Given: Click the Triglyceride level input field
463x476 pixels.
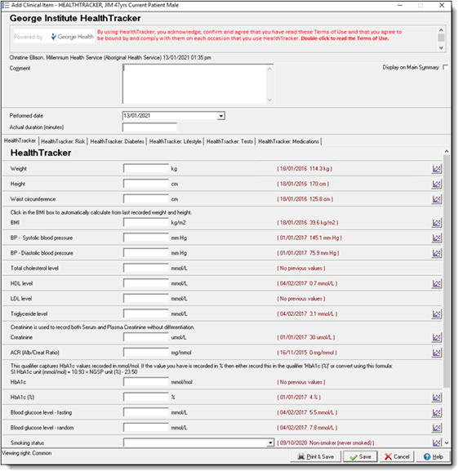Looking at the screenshot, I should (x=145, y=314).
